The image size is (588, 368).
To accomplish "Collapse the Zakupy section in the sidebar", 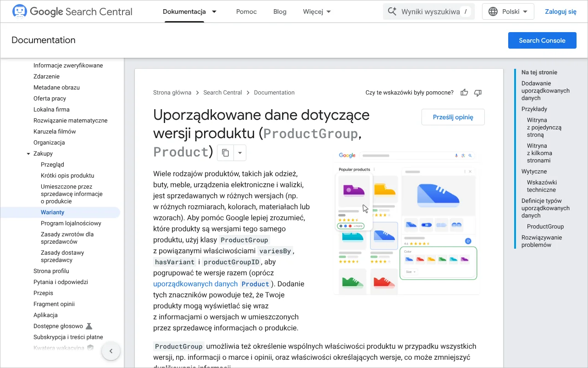I will coord(28,154).
